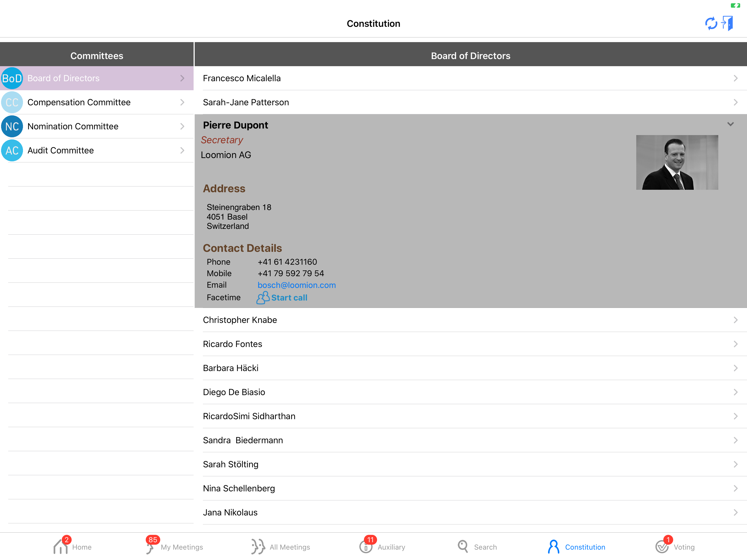The image size is (747, 560).
Task: Select member Francesco Micalella
Action: [x=471, y=78]
